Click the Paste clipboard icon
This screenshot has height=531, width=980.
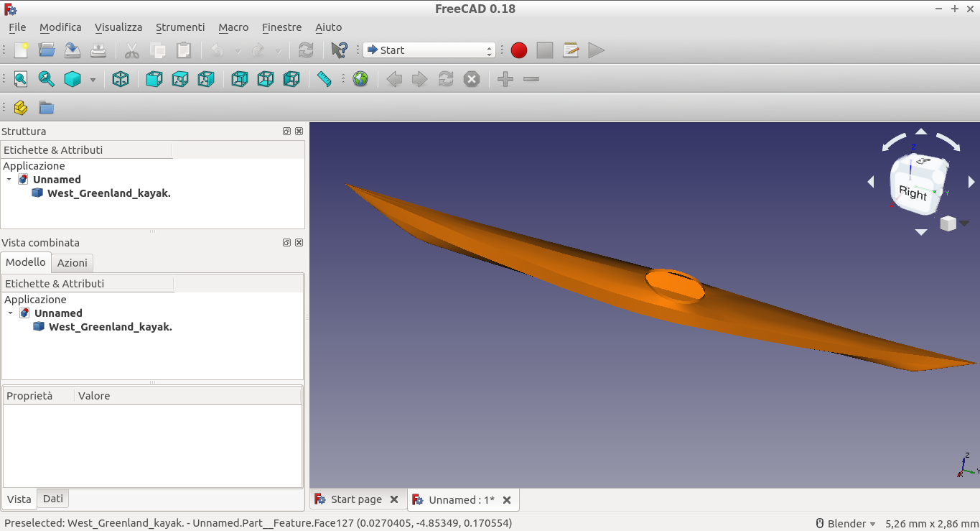click(184, 50)
